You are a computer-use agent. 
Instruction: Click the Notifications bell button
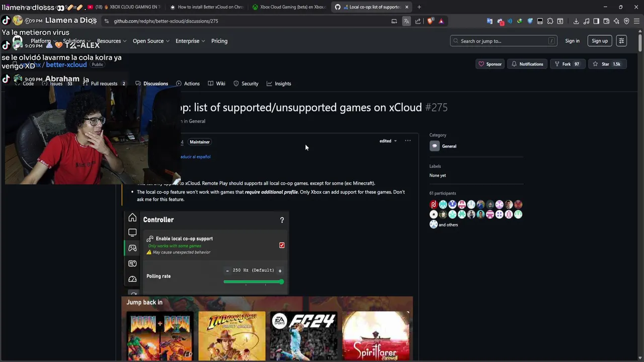coord(527,64)
